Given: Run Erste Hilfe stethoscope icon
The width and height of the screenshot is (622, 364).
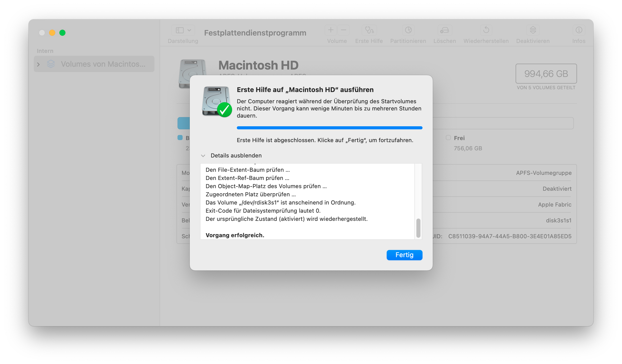Looking at the screenshot, I should pos(369,30).
